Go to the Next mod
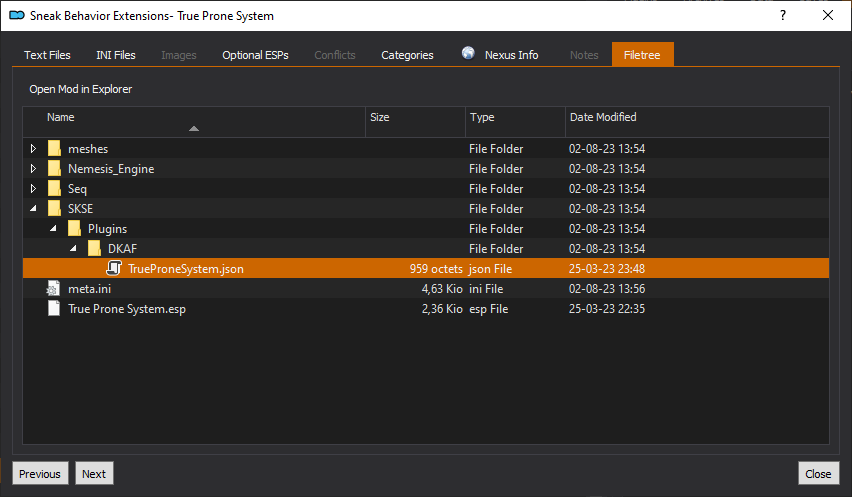Screen dimensions: 852x497 (94, 474)
